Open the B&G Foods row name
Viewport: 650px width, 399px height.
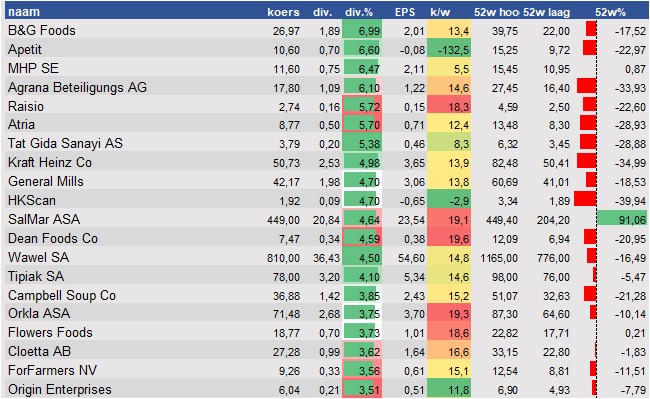point(42,31)
